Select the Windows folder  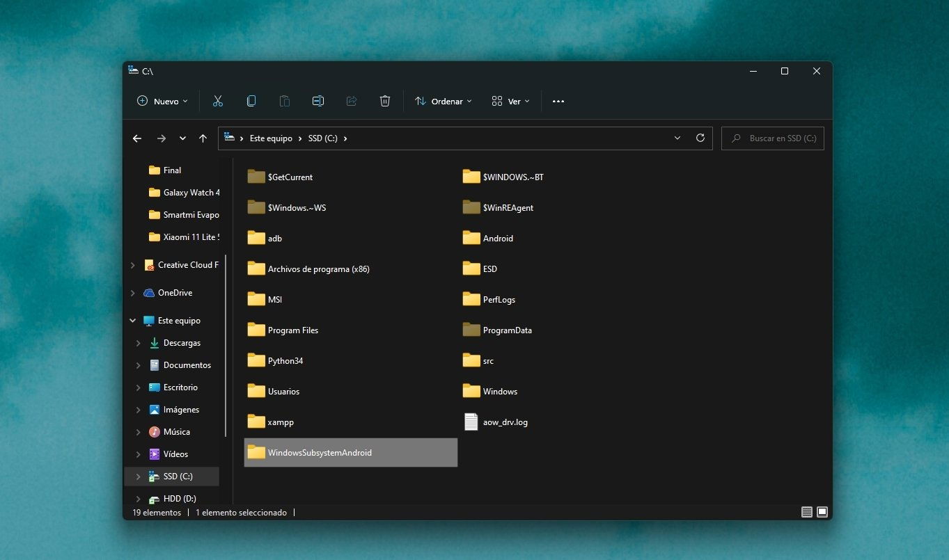490,392
